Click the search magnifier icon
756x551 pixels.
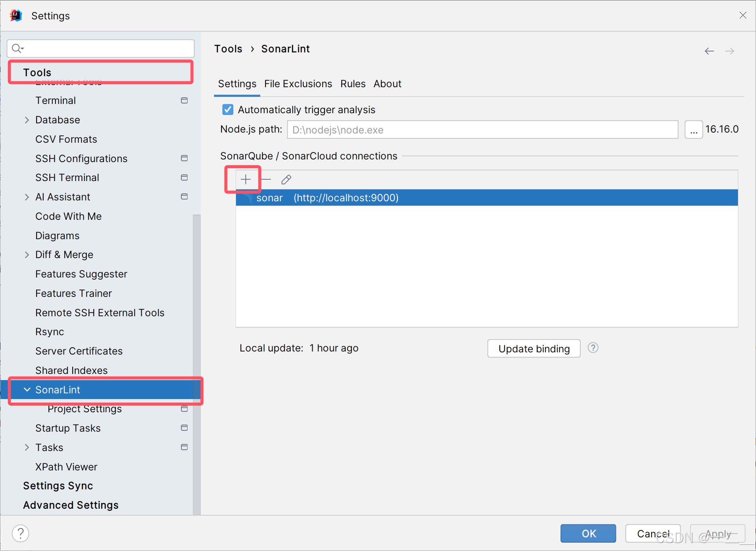[x=18, y=48]
